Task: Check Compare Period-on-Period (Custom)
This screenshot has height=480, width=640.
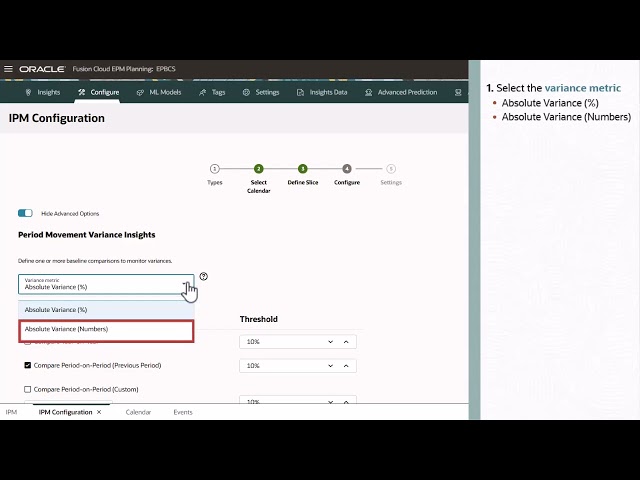Action: click(28, 389)
